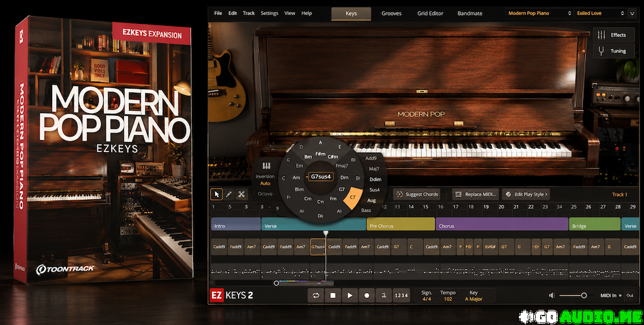Image resolution: width=644 pixels, height=325 pixels.
Task: Click the playhead marker on the timeline
Action: [x=326, y=233]
